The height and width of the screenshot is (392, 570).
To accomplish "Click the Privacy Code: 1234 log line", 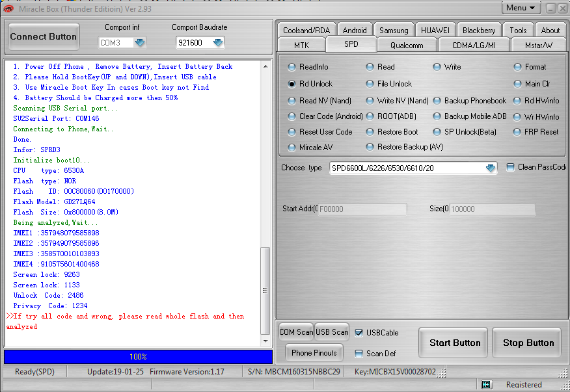I will 50,306.
